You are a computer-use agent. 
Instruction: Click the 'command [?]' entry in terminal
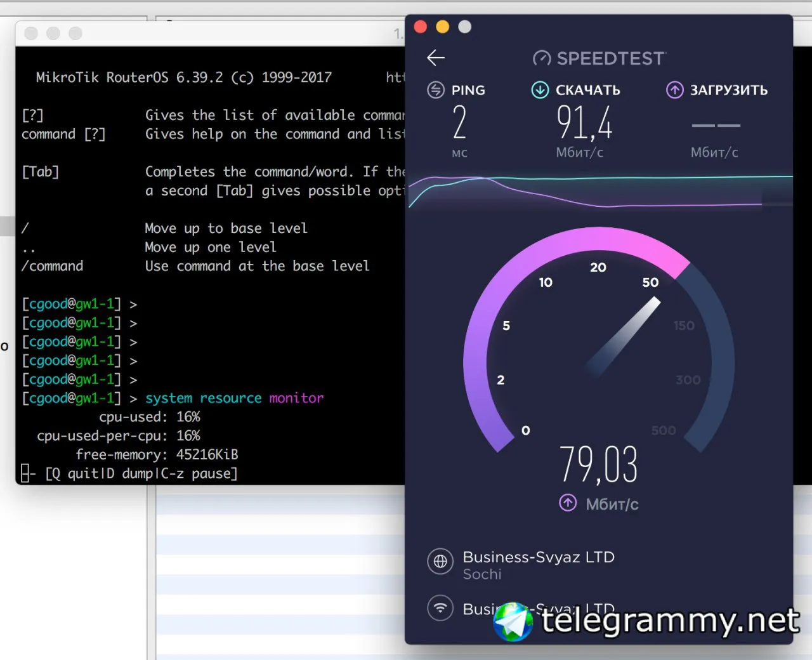[63, 135]
